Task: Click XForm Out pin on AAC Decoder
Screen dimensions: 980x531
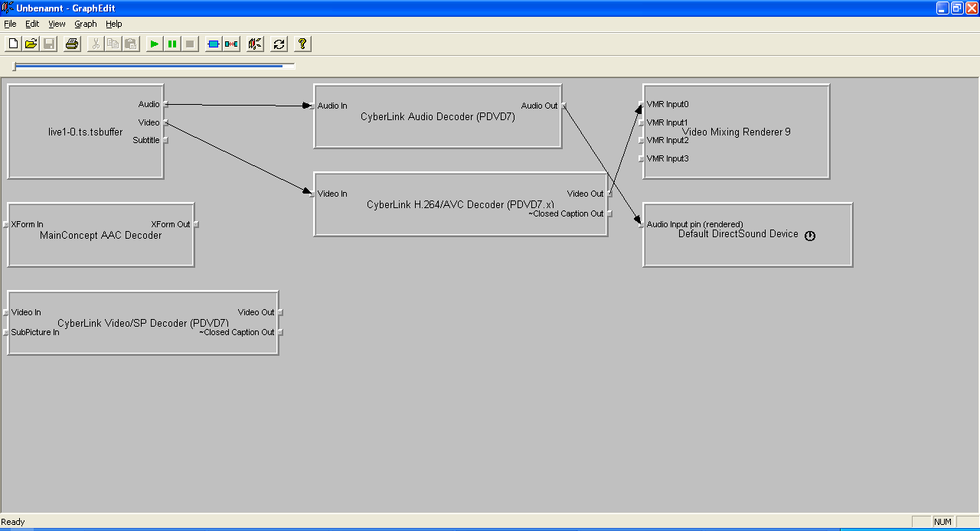Action: [195, 224]
